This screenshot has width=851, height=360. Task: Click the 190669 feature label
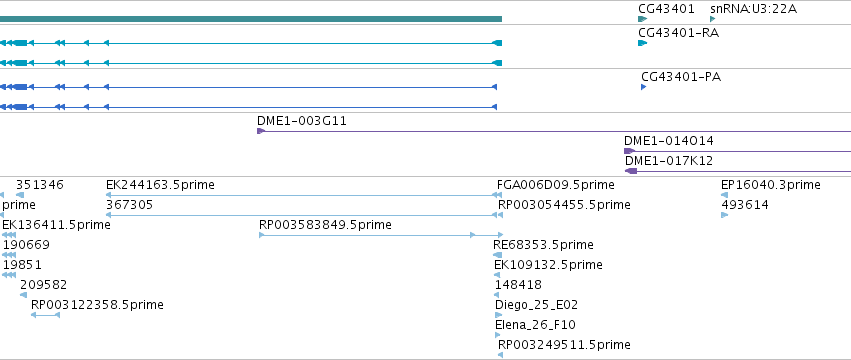click(26, 245)
